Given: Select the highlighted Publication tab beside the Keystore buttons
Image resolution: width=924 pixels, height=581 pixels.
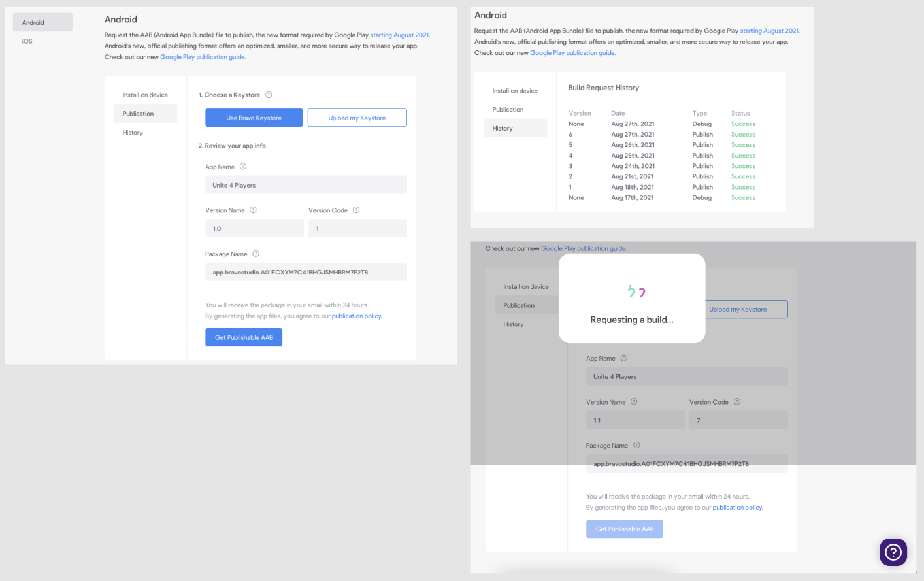Looking at the screenshot, I should click(145, 114).
